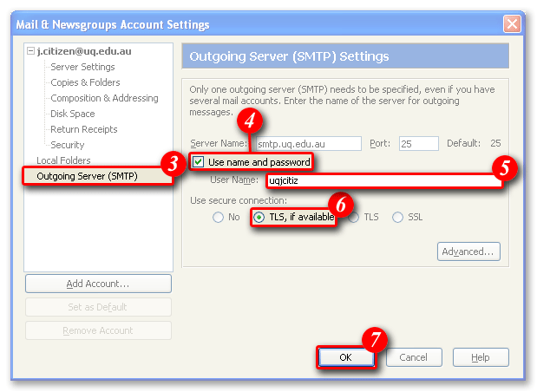Confirm settings with the OK button
The height and width of the screenshot is (392, 537).
(x=345, y=357)
